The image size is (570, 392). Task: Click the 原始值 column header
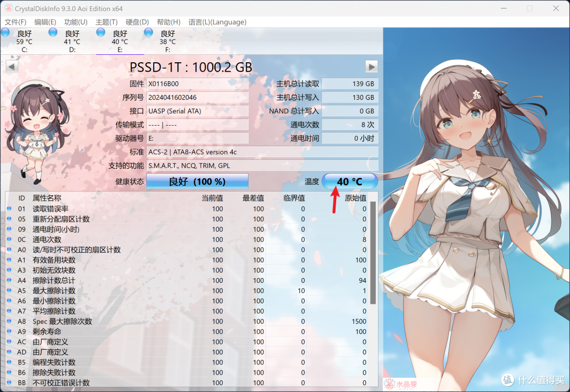[x=356, y=198]
